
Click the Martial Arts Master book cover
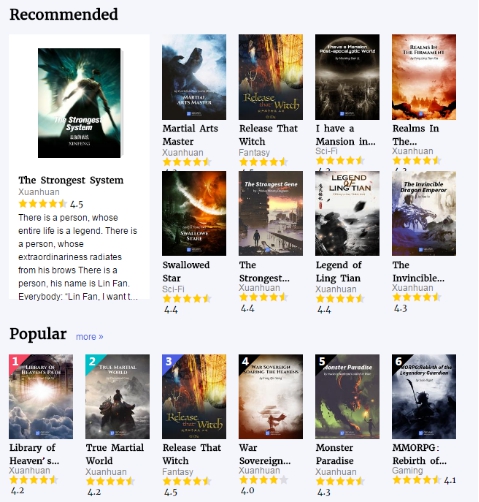pyautogui.click(x=194, y=77)
